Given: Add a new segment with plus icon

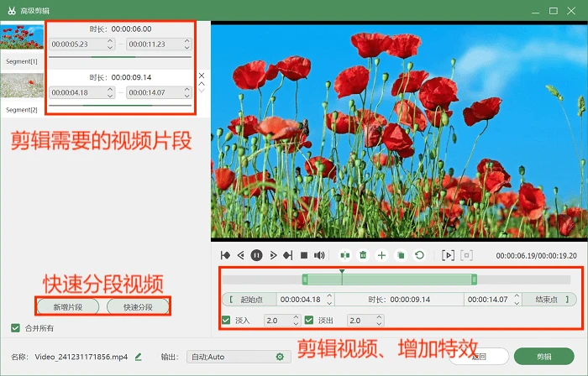Looking at the screenshot, I should (381, 255).
